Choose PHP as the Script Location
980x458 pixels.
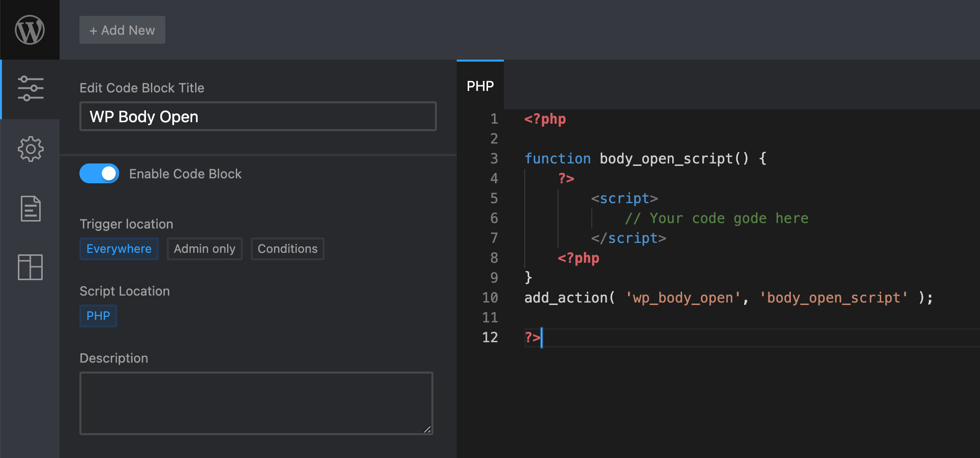(x=98, y=315)
